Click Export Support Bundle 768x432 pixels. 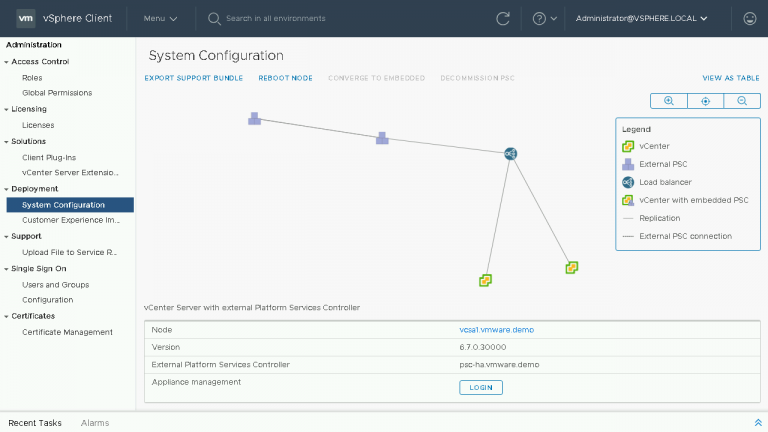pyautogui.click(x=193, y=78)
